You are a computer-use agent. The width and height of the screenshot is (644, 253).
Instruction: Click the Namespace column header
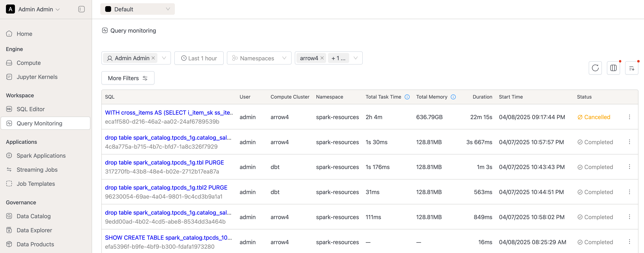330,97
